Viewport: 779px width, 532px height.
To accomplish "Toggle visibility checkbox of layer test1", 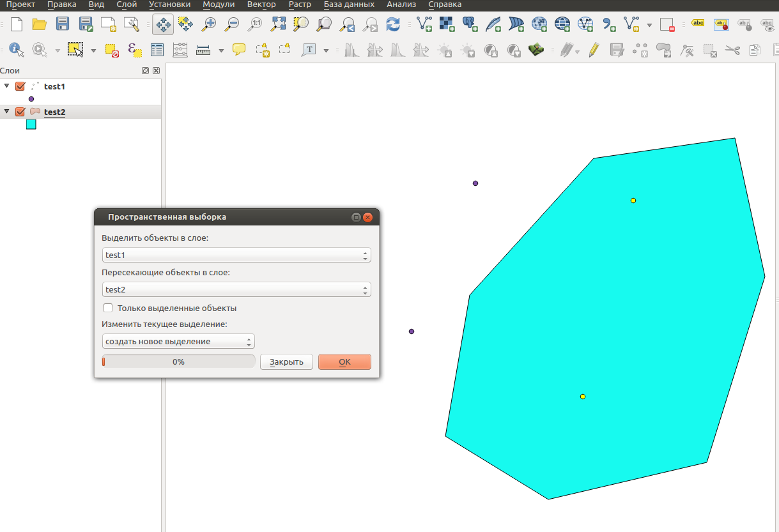I will (20, 86).
